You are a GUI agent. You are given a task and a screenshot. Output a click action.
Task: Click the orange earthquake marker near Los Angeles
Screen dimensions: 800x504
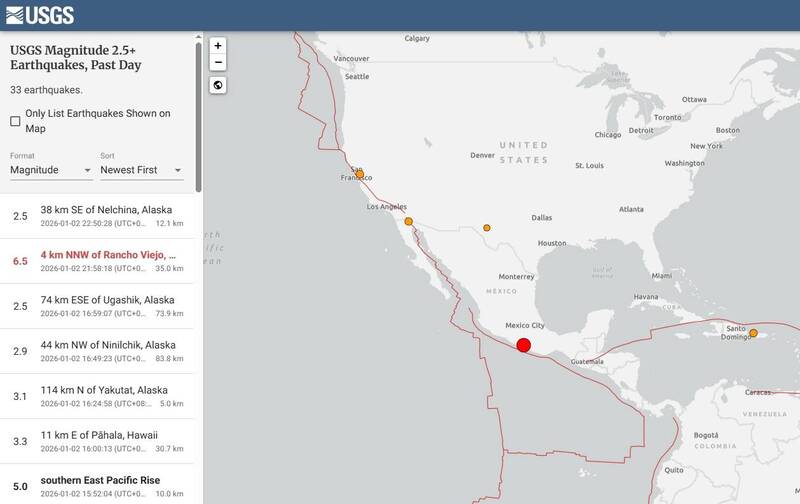[408, 222]
